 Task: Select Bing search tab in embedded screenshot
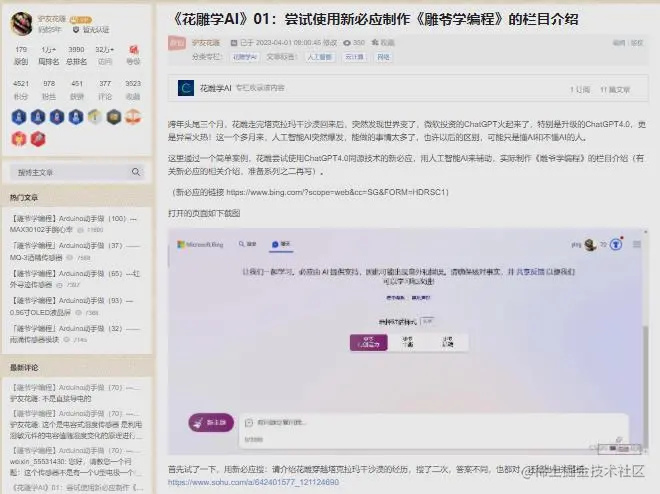pyautogui.click(x=248, y=244)
